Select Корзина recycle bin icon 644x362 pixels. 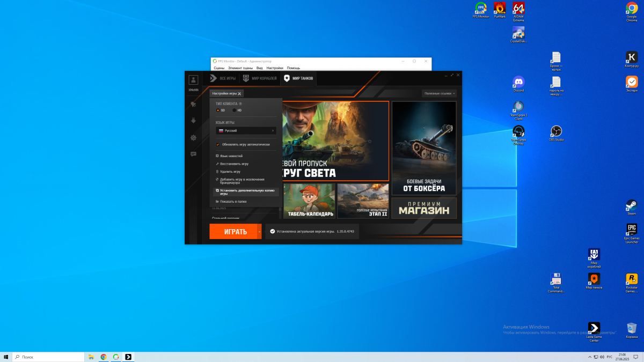tap(632, 330)
